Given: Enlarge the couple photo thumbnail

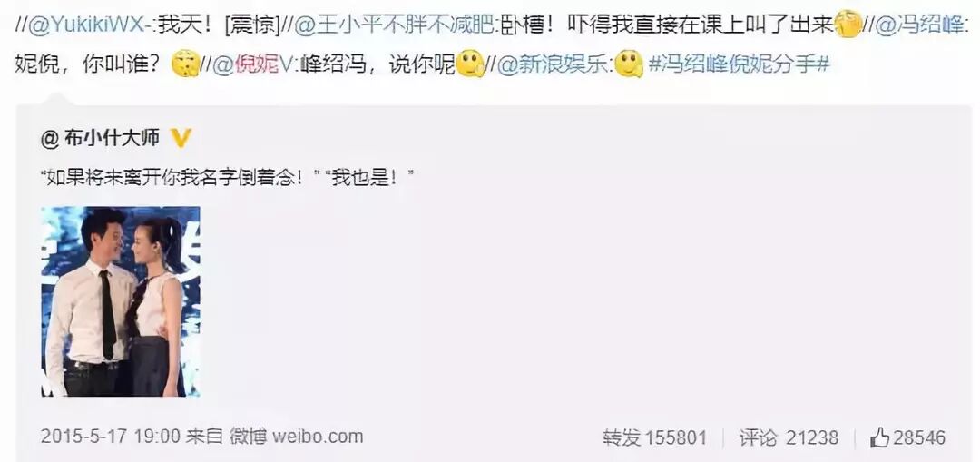Looking at the screenshot, I should 121,301.
